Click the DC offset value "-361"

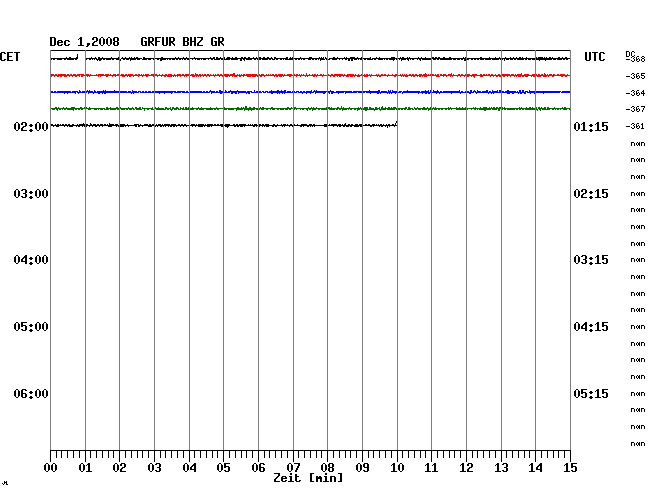[635, 126]
